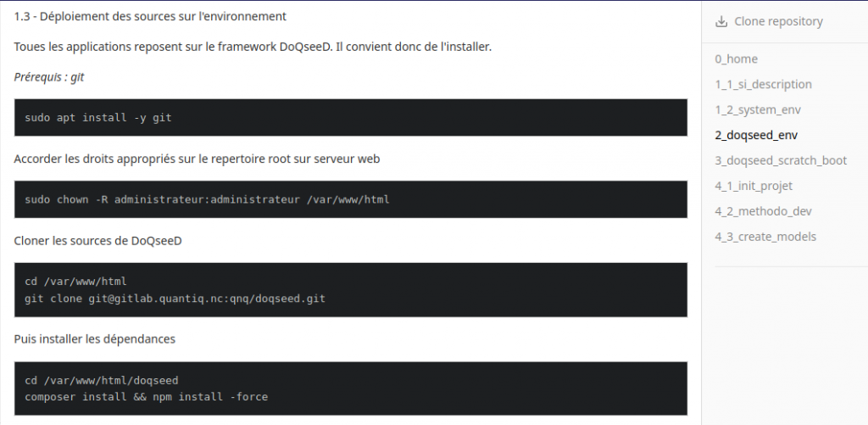This screenshot has width=868, height=425.
Task: Navigate to the 4_1_init_projet page
Action: pyautogui.click(x=754, y=186)
